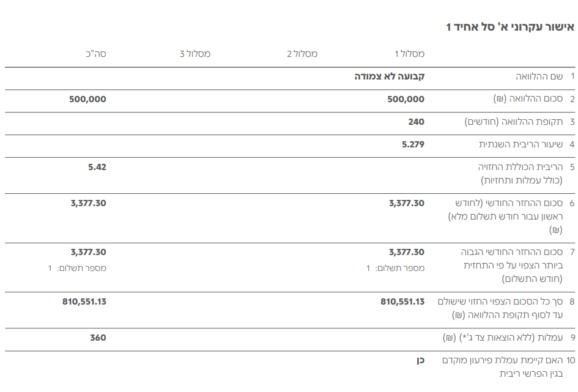Image resolution: width=578 pixels, height=392 pixels.
Task: Click the total projected interest value 5.42
Action: [97, 166]
